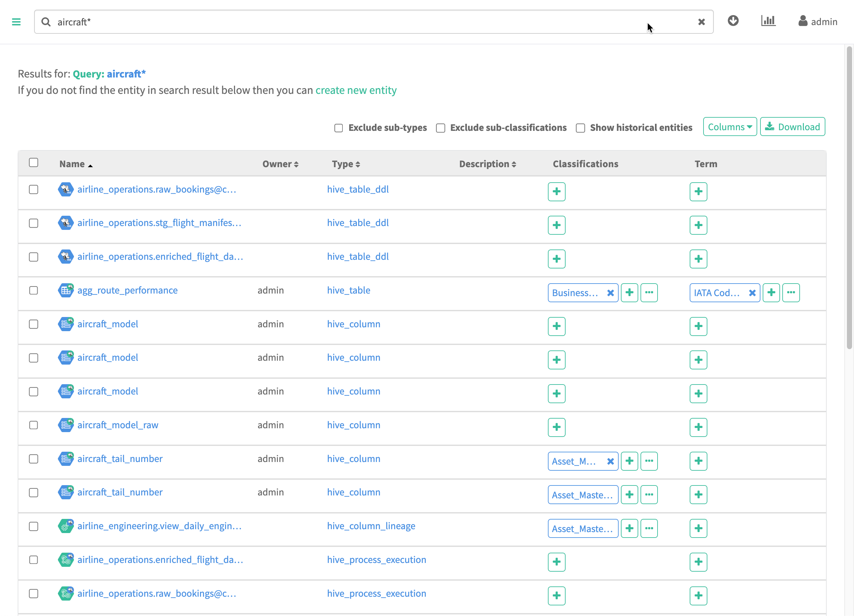Remove the IATA Cod term tag

(752, 293)
